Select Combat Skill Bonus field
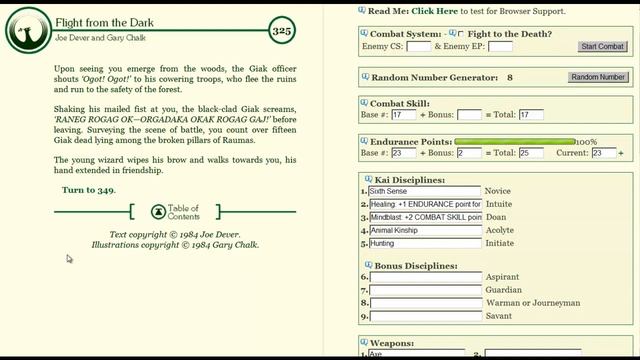This screenshot has width=640, height=360. tap(469, 115)
